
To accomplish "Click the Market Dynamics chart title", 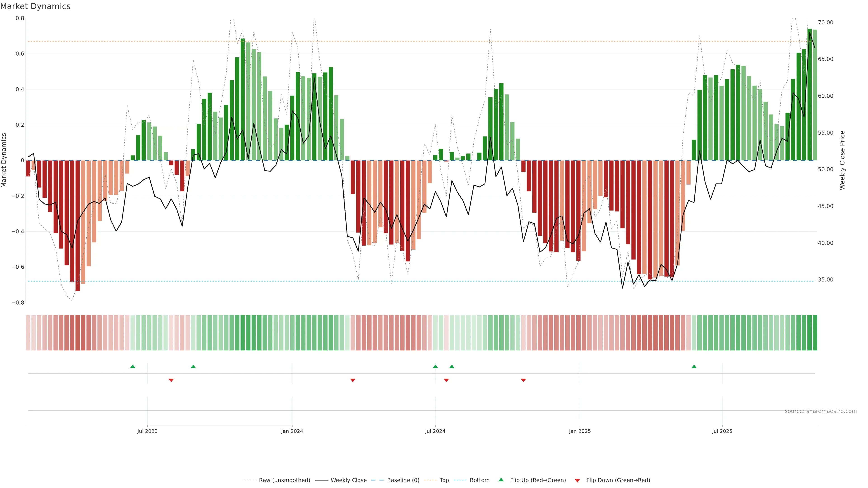I will 35,6.
